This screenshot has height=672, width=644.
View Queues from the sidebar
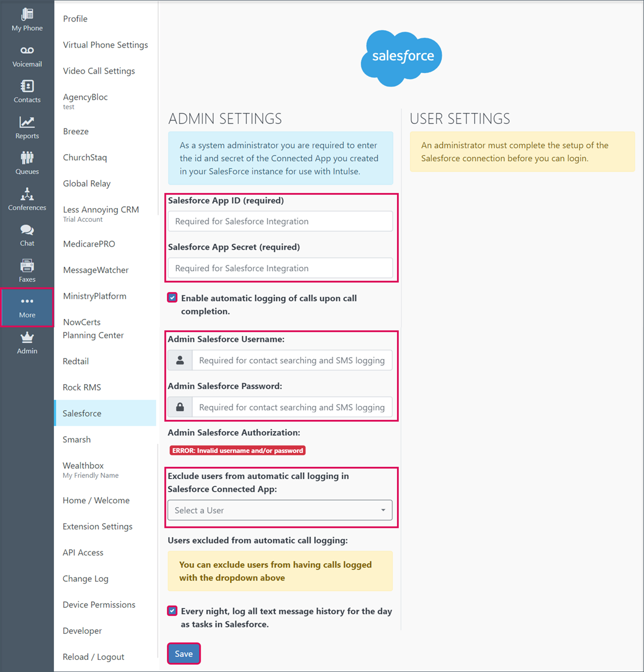[x=27, y=163]
